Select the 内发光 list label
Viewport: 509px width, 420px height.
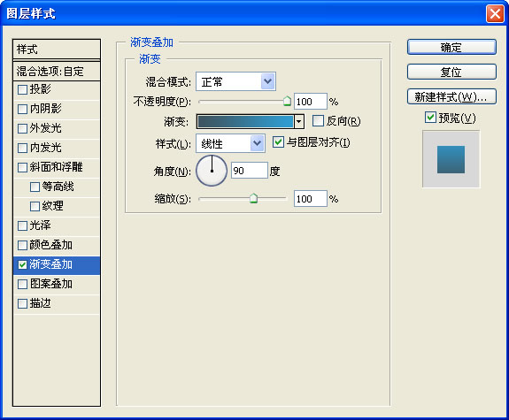[x=45, y=148]
